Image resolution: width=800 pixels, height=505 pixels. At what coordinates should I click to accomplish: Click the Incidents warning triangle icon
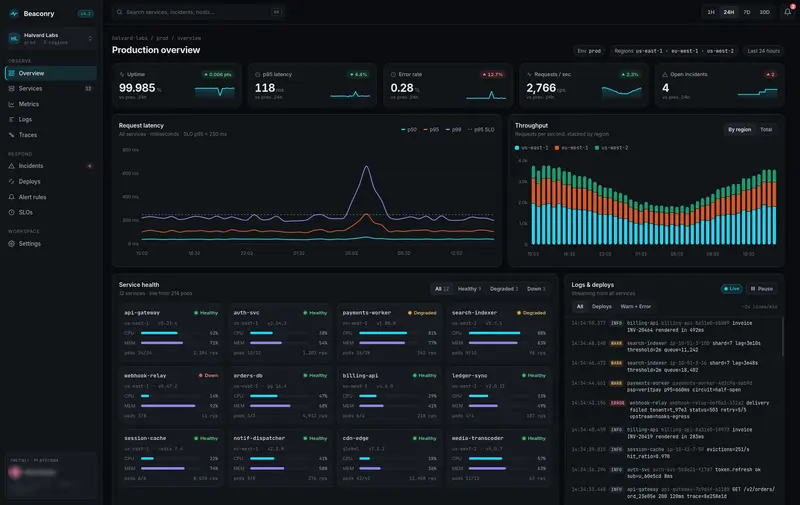click(x=12, y=166)
